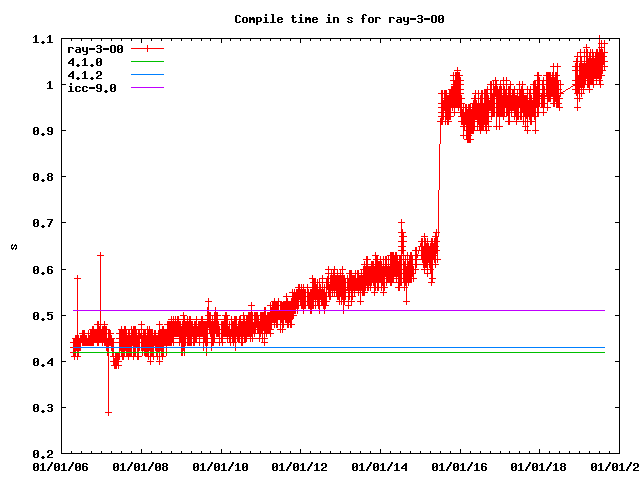Select the ray-3-00 legend label

click(x=94, y=49)
